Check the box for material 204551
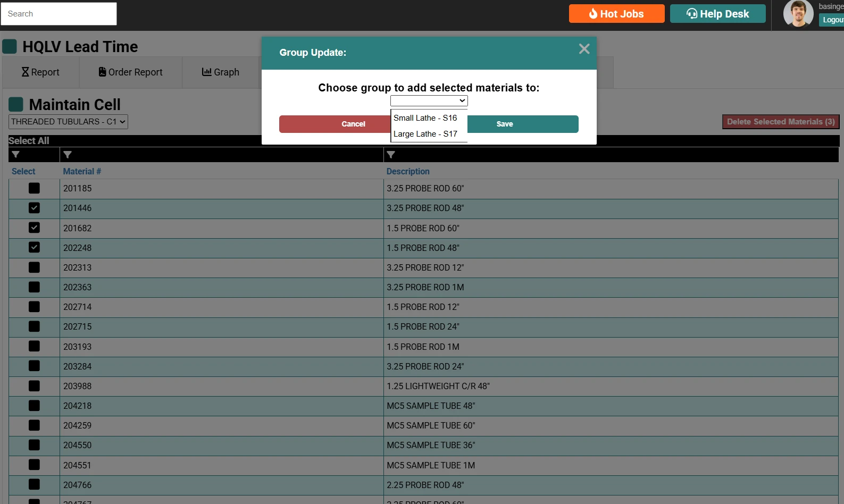844x504 pixels. pyautogui.click(x=34, y=465)
